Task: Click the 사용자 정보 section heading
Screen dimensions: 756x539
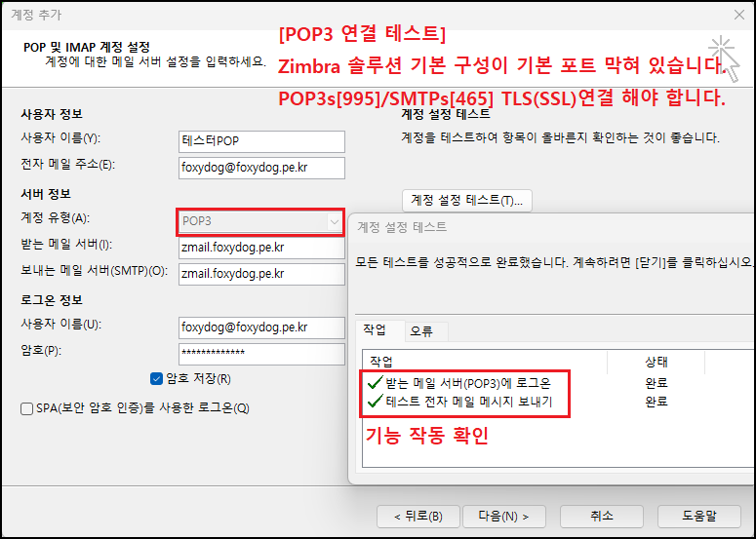Action: coord(52,114)
